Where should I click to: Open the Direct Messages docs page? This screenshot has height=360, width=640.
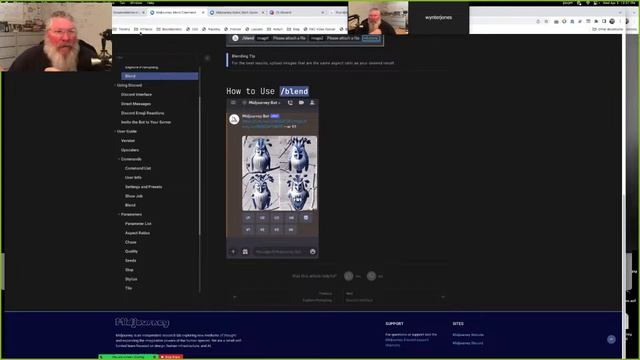pos(136,104)
